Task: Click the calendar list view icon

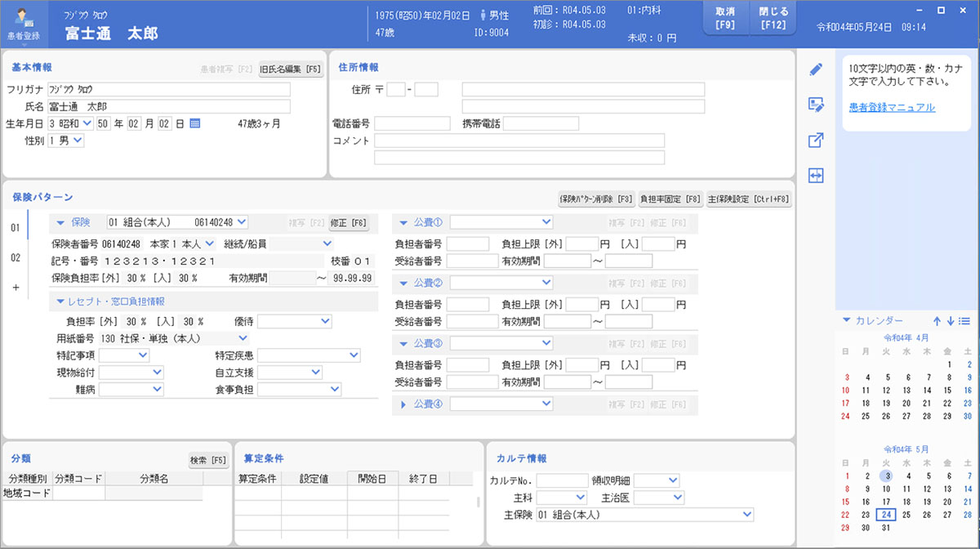Action: tap(964, 321)
